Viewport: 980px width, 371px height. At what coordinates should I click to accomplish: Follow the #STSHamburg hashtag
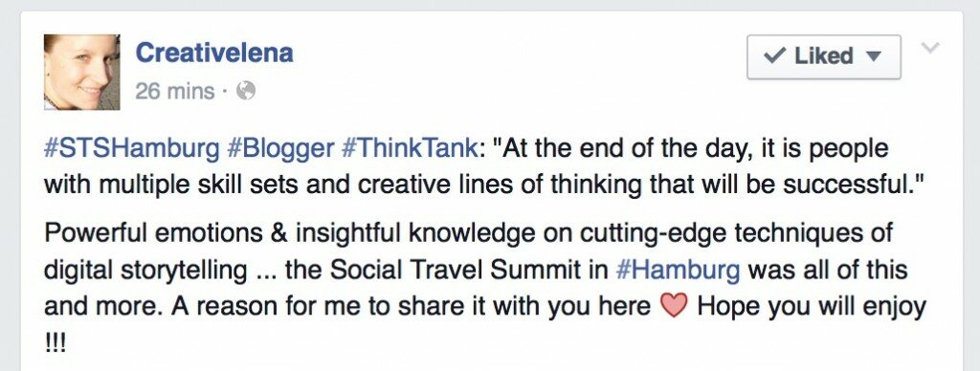tap(132, 148)
